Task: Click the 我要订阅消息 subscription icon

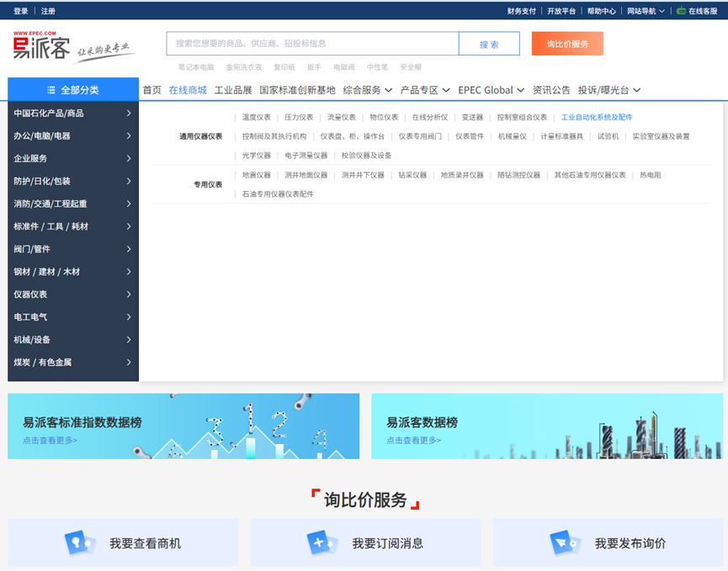Action: click(x=320, y=542)
